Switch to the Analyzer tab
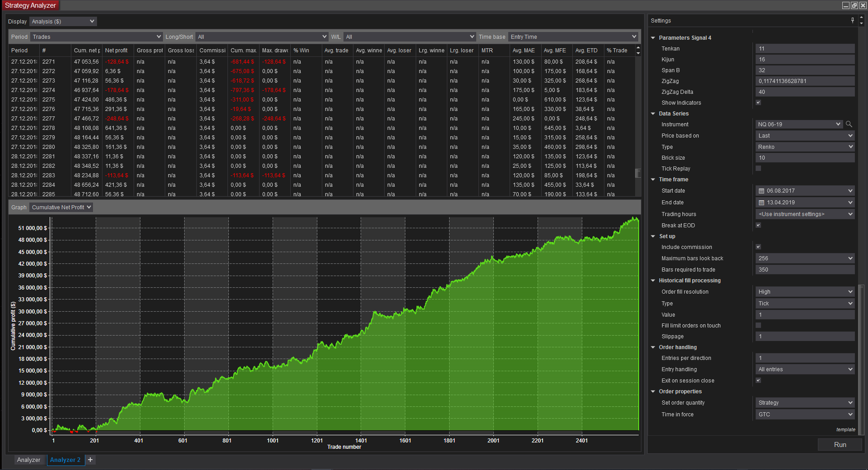The image size is (868, 470). [x=28, y=460]
